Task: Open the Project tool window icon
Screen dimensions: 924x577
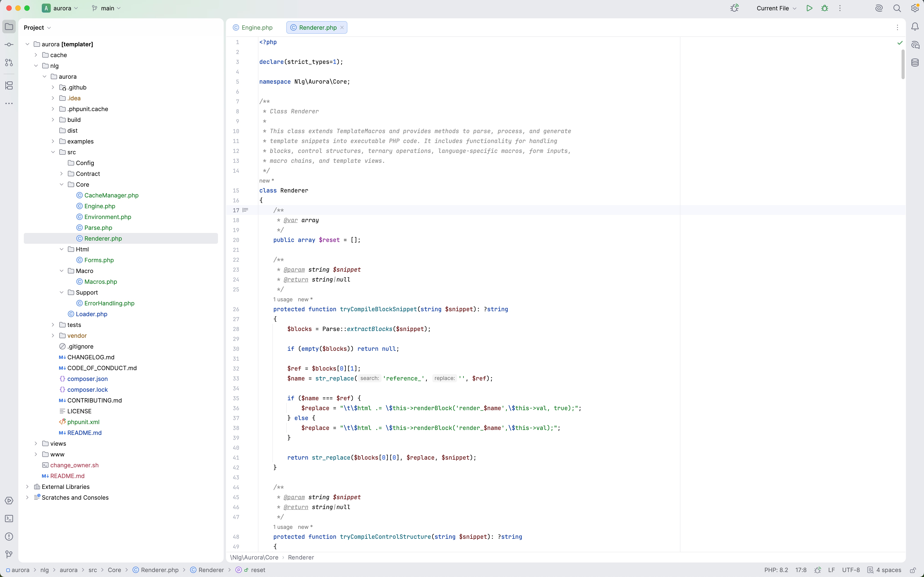Action: (9, 27)
